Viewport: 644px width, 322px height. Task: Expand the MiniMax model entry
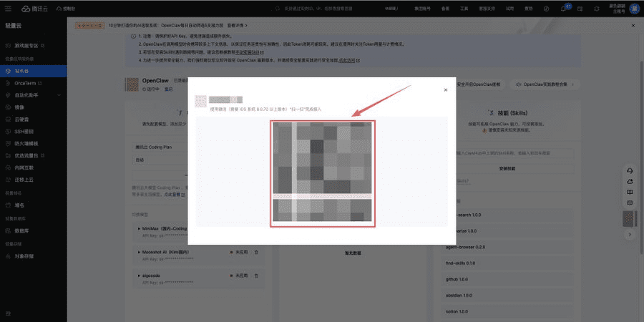point(139,228)
